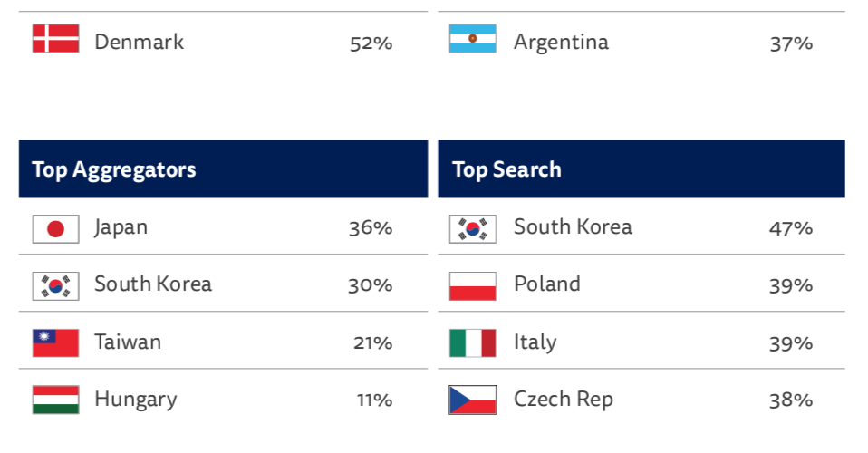This screenshot has height=453, width=868.
Task: Click the Argentina country label
Action: tap(562, 43)
